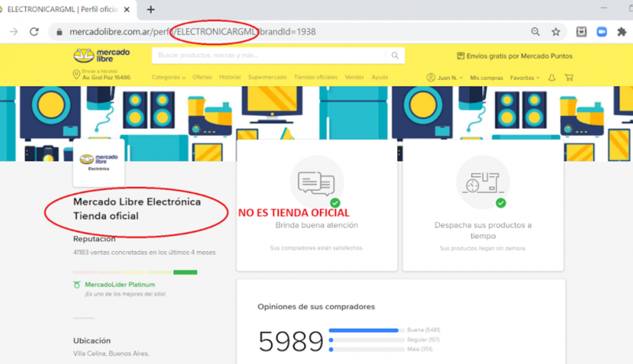
Task: Open the Juan N. account menu
Action: pyautogui.click(x=442, y=78)
